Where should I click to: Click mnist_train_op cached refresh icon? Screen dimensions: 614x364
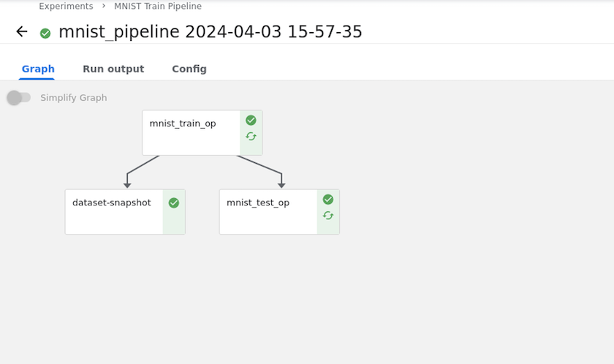click(x=251, y=137)
